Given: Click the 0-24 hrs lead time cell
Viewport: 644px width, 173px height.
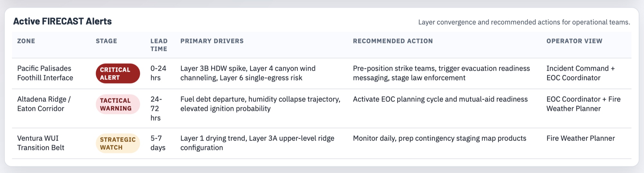Looking at the screenshot, I should click(158, 73).
